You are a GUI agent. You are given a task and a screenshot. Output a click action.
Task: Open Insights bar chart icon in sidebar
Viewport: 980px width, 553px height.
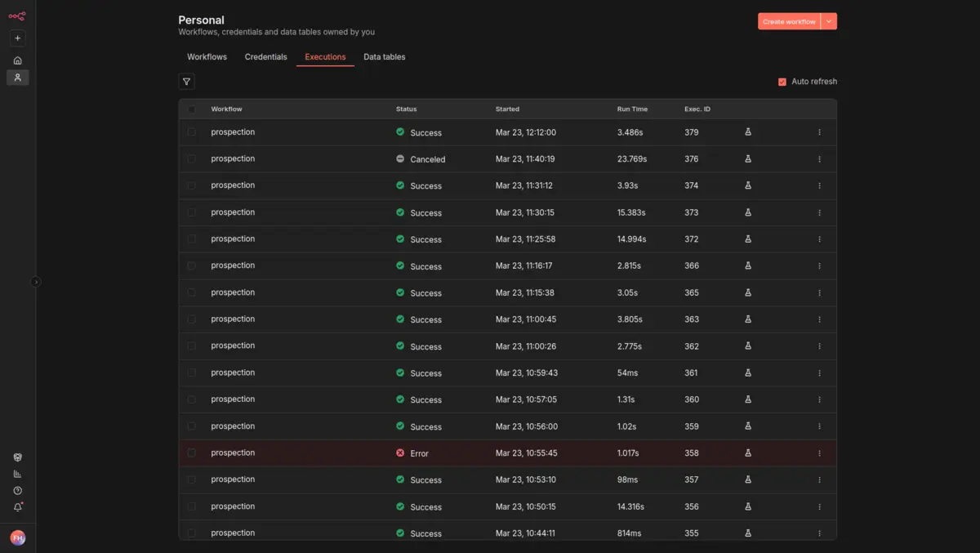17,474
